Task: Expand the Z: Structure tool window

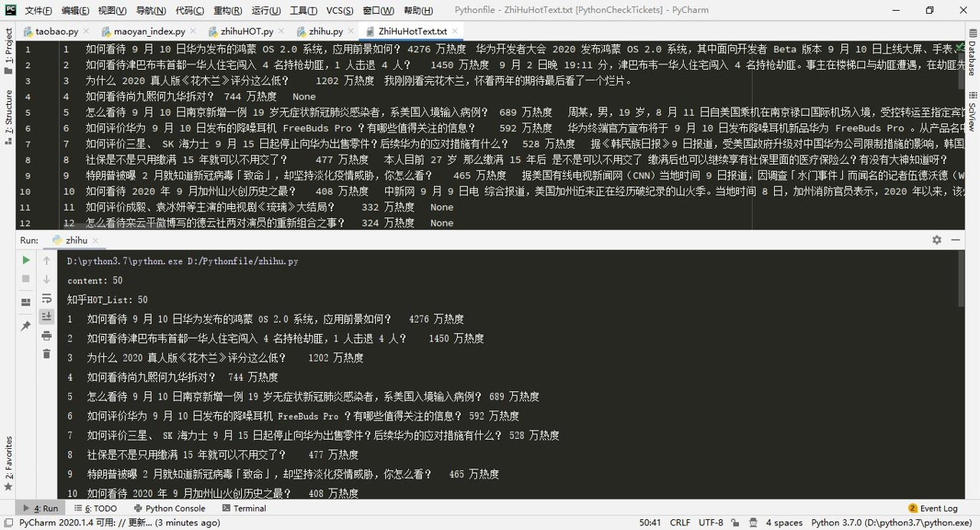Action: tap(8, 116)
